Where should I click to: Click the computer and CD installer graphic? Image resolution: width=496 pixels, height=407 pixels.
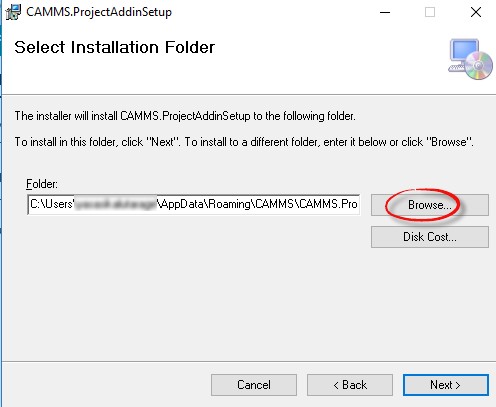pyautogui.click(x=470, y=59)
